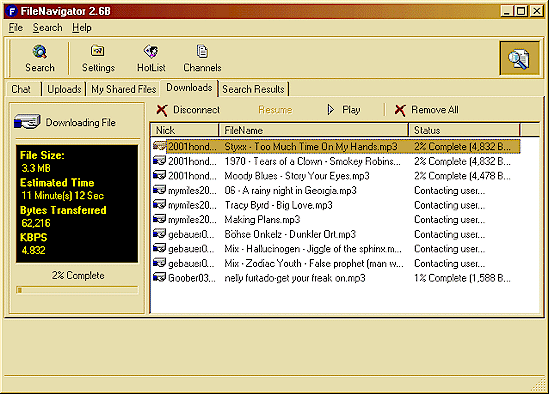550x395 pixels.
Task: Click the red X Remove All icon
Action: tap(400, 110)
